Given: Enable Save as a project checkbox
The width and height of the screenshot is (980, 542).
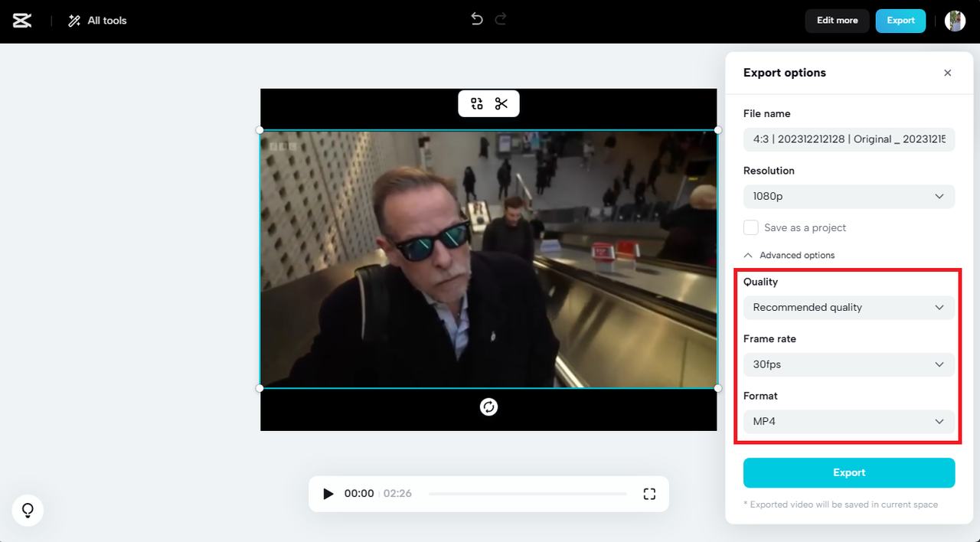Looking at the screenshot, I should pos(751,227).
